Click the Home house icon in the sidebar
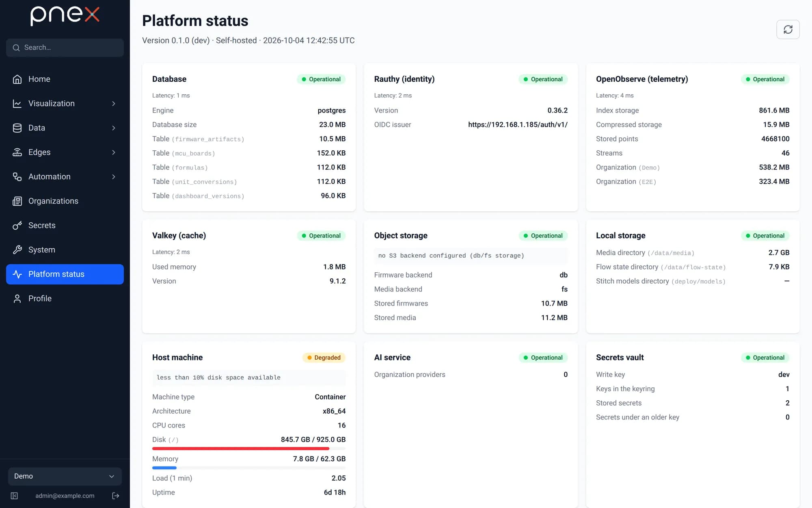Viewport: 812px width, 508px height. (x=17, y=79)
